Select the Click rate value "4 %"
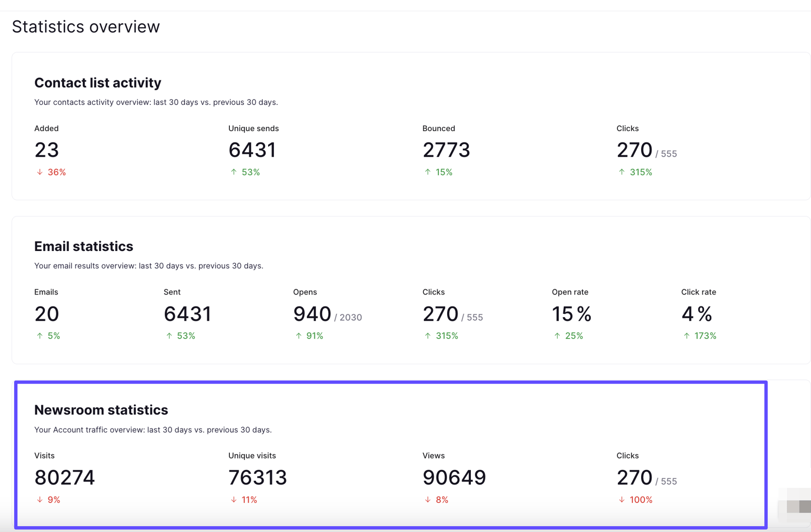Screen dimensions: 811x532 click(697, 314)
